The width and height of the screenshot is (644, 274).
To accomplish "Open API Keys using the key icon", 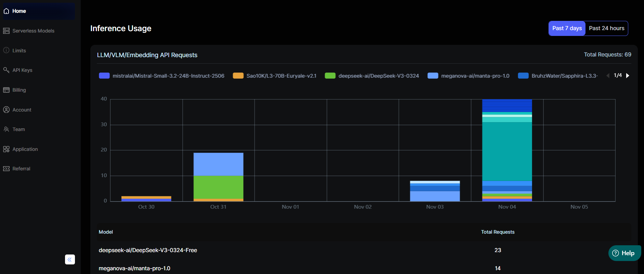I will pos(6,70).
